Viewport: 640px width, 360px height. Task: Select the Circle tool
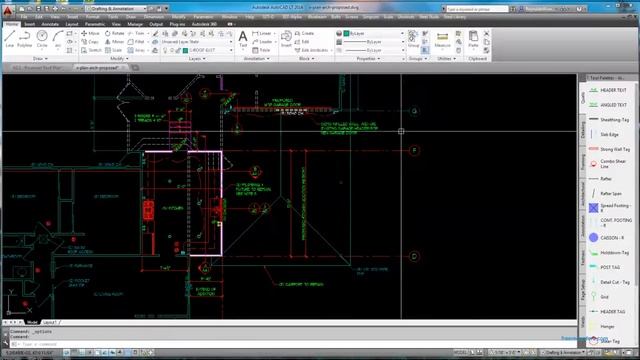coord(42,39)
